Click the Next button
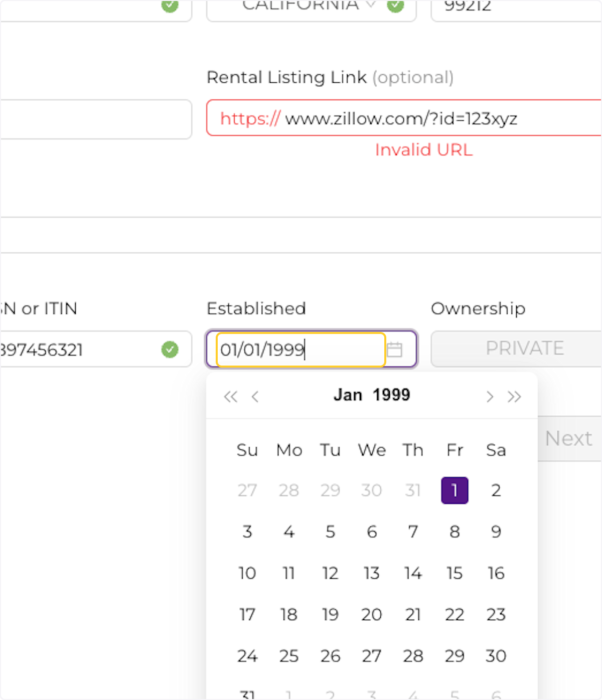Image resolution: width=602 pixels, height=700 pixels. tap(568, 438)
